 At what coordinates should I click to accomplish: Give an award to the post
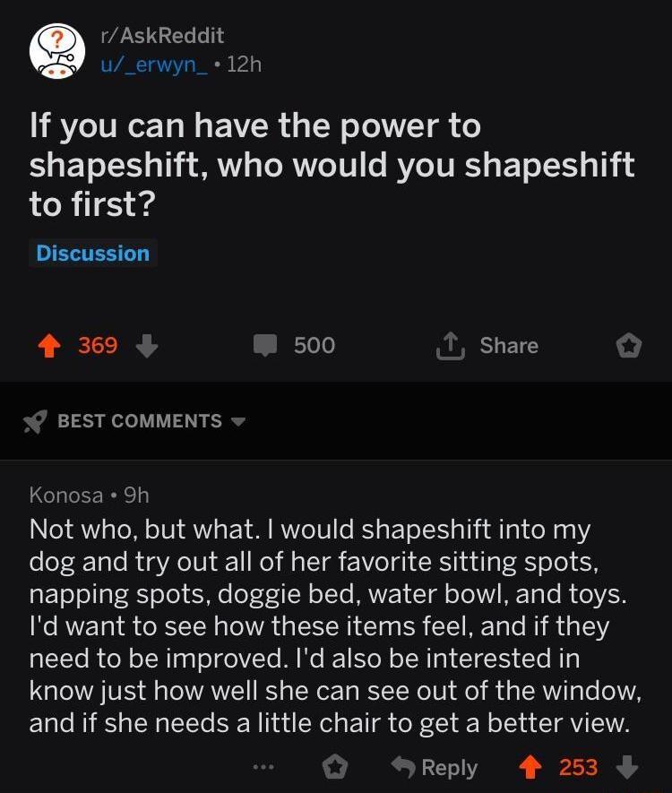point(628,346)
